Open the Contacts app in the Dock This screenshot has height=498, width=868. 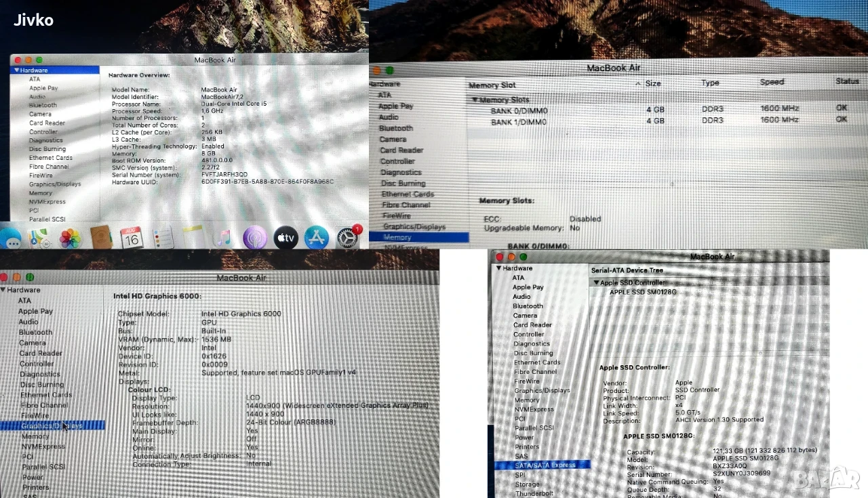point(100,237)
